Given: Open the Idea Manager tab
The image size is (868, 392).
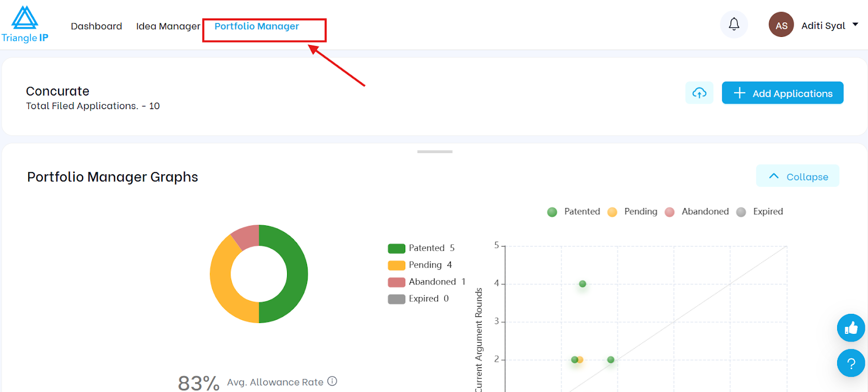Looking at the screenshot, I should pyautogui.click(x=168, y=26).
